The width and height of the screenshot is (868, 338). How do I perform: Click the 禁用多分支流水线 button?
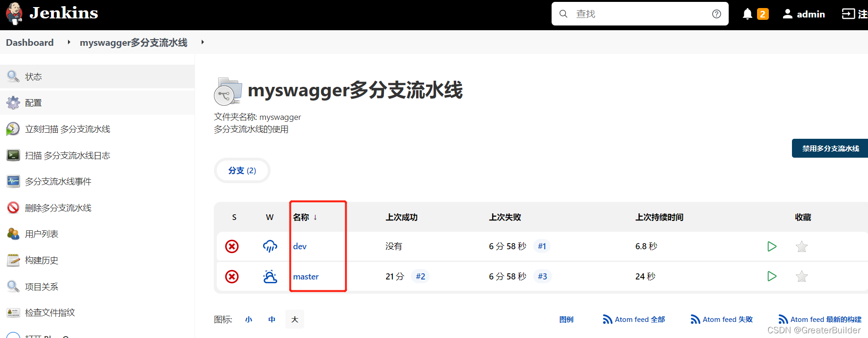coord(830,148)
